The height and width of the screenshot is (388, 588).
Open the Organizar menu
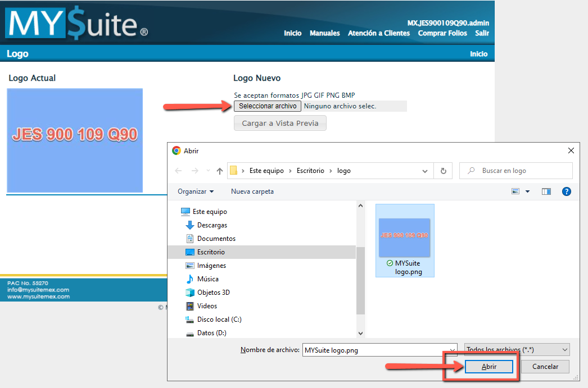click(196, 191)
